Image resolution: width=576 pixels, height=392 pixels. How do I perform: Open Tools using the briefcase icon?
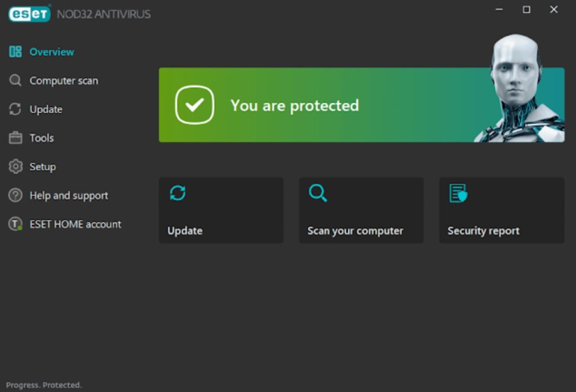[x=15, y=137]
